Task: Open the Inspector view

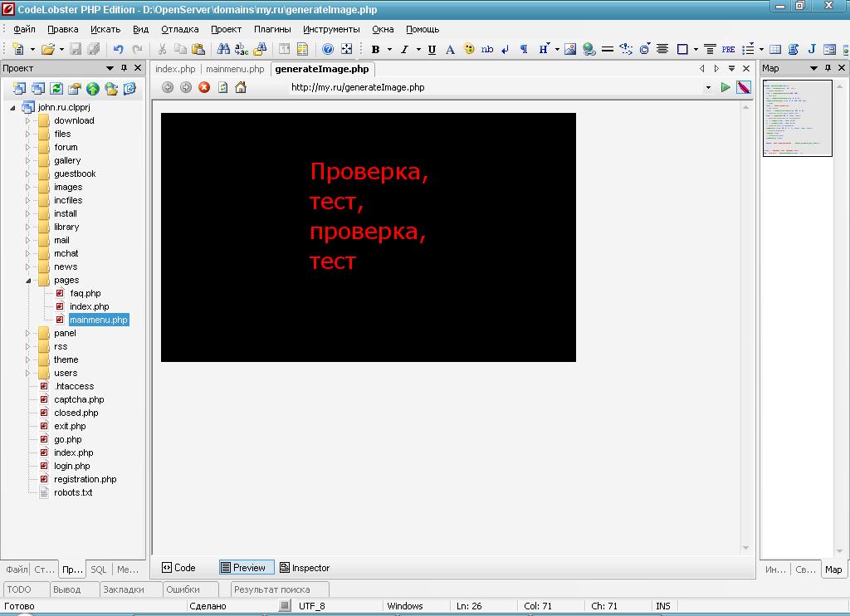Action: 304,568
